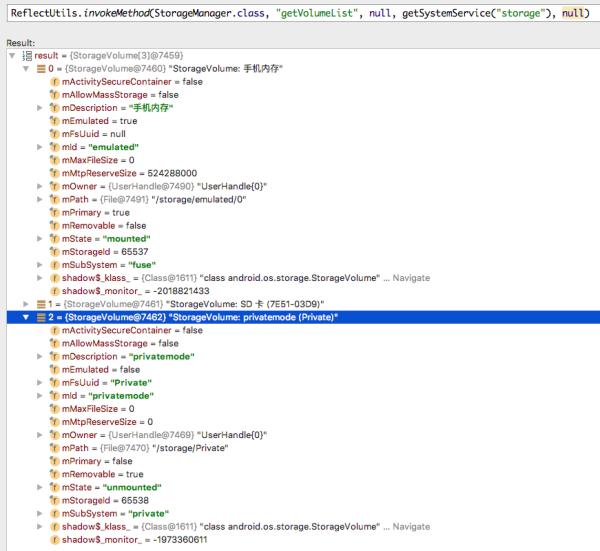Expand first shadow$_klass_ Class@1611 field
The width and height of the screenshot is (600, 551).
39,278
